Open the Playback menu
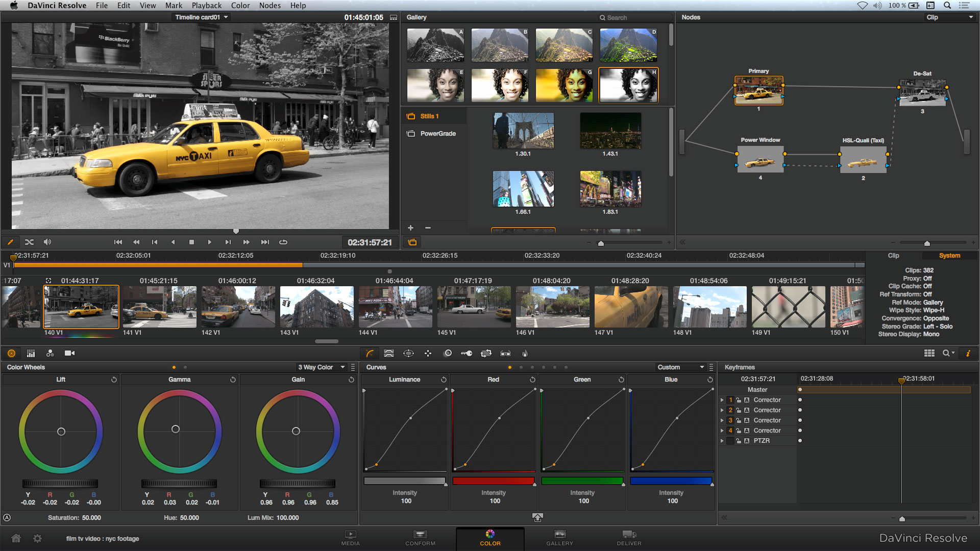This screenshot has width=980, height=551. tap(206, 6)
